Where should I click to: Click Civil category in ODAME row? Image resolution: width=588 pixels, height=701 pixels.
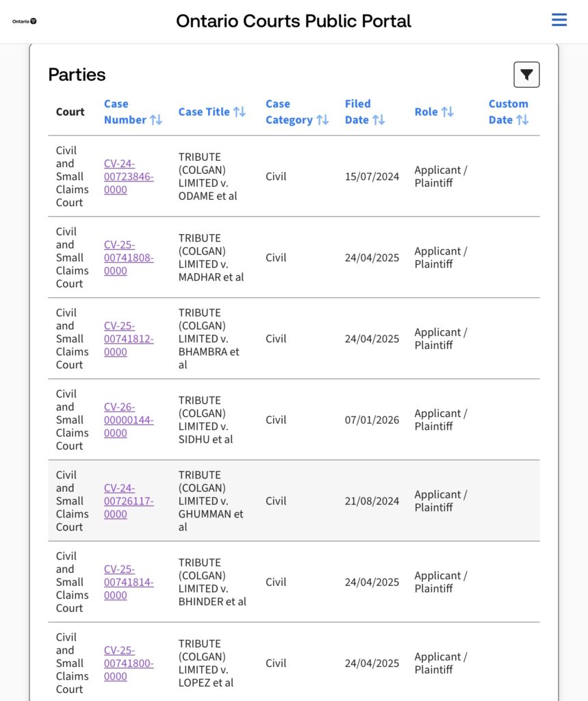(x=276, y=177)
